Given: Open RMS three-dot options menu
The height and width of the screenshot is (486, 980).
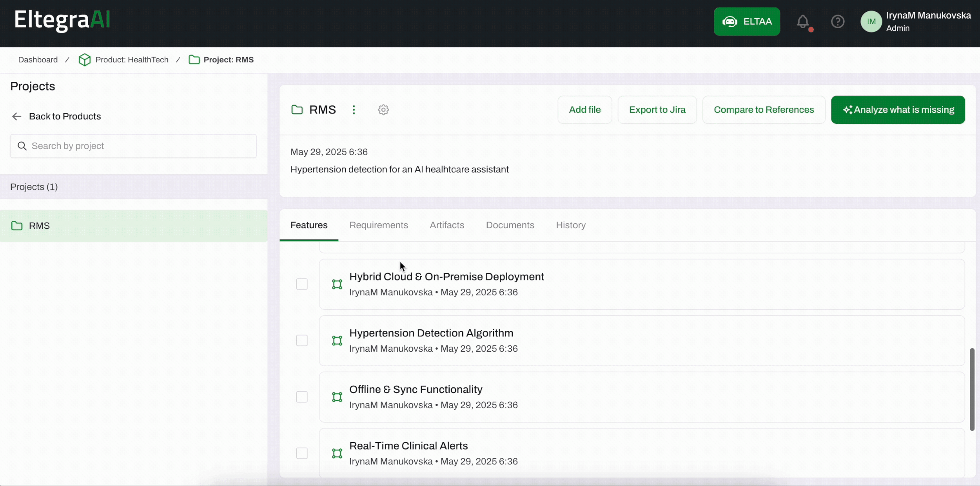Looking at the screenshot, I should (354, 110).
